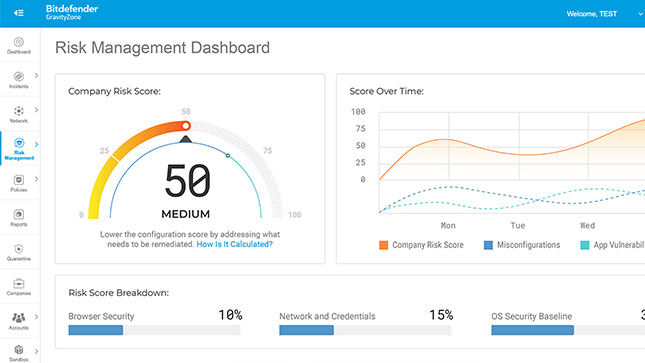Expand the Incidents submenu chevron
The image size is (645, 363).
37,75
